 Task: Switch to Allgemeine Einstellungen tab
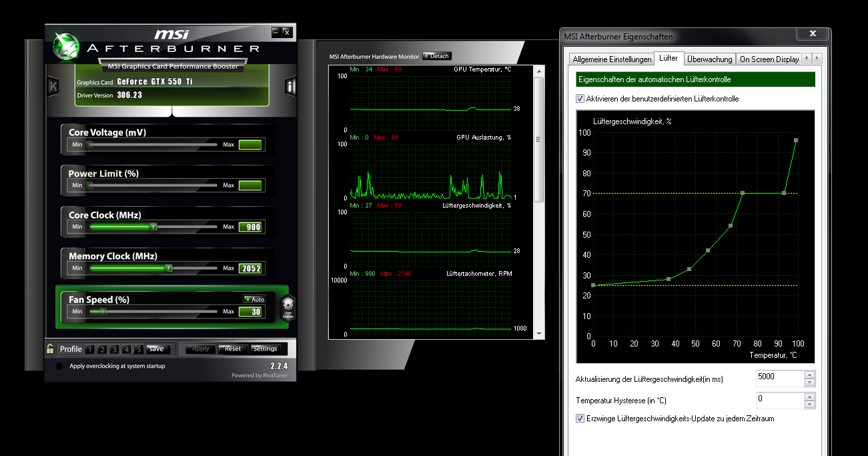(x=612, y=59)
